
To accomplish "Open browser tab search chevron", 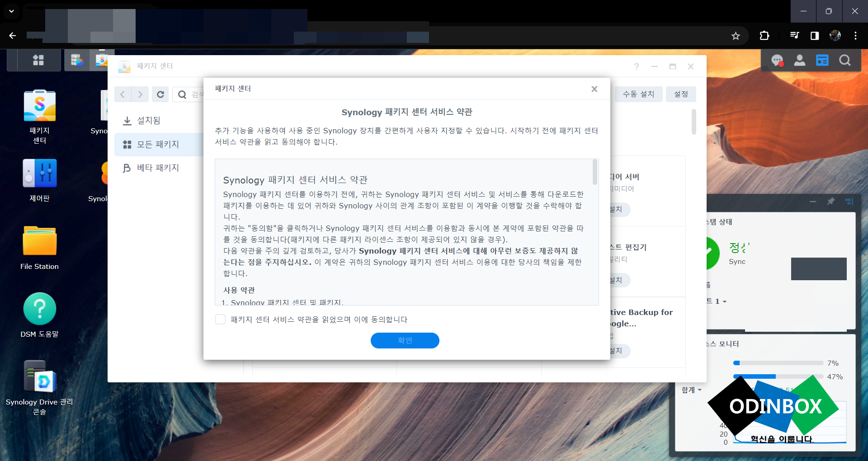I will pos(12,11).
